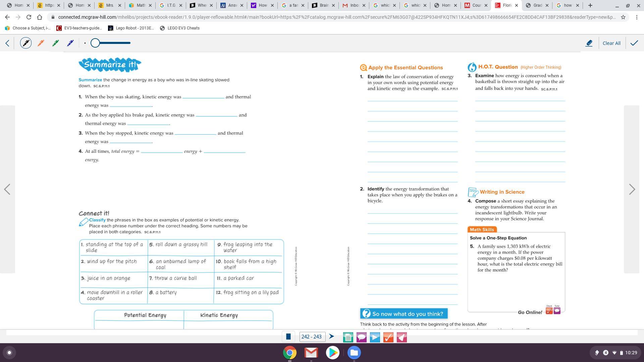Viewport: 644px width, 362px height.
Task: Click arrow next to the page number
Action: point(332,337)
